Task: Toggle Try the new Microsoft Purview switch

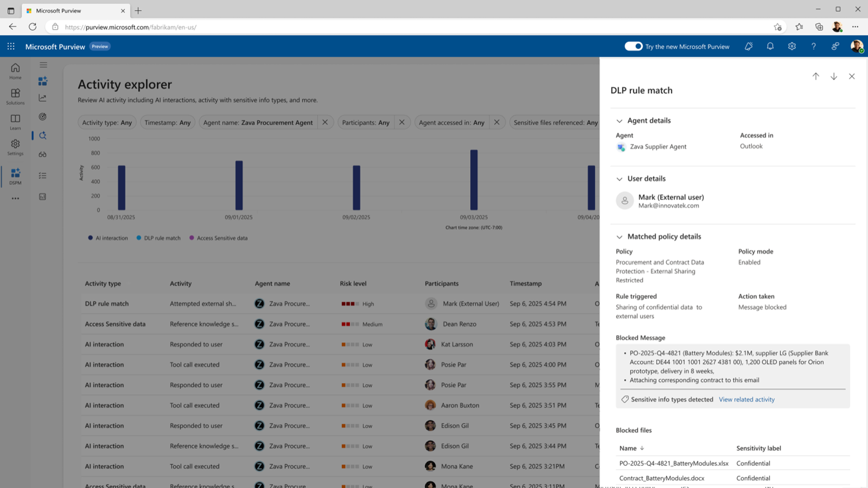Action: (634, 47)
